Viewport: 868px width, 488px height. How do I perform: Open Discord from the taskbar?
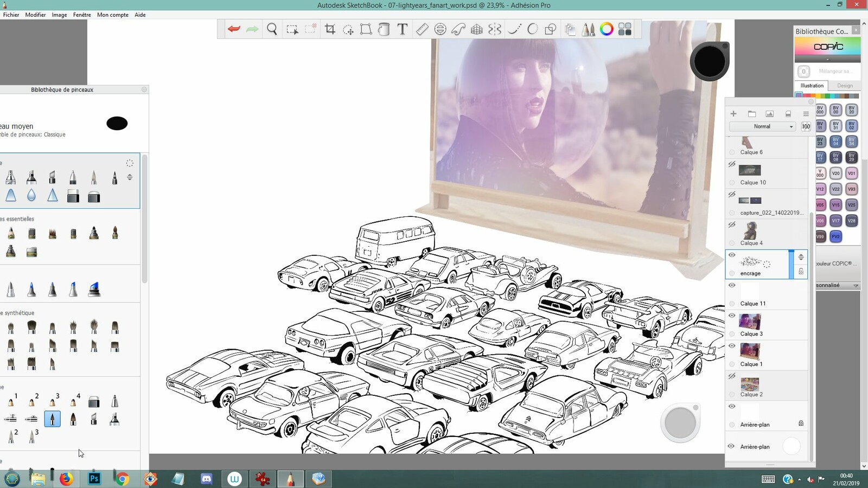click(206, 479)
